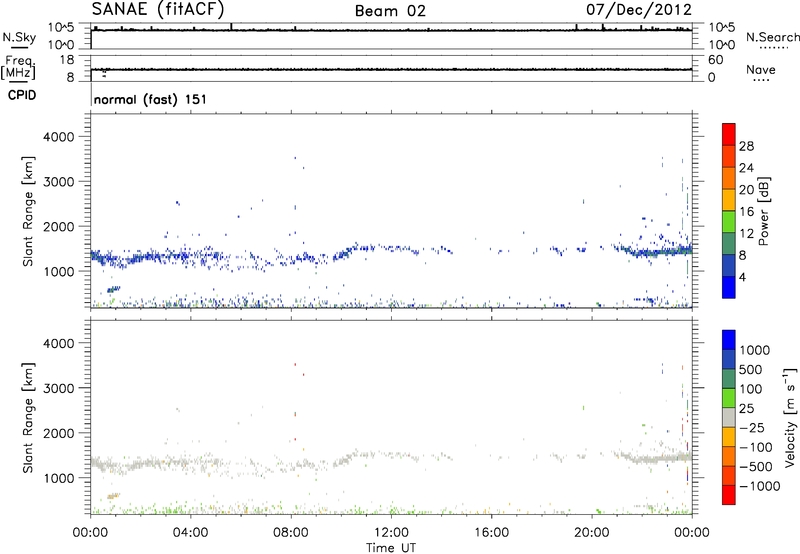Screen dimensions: 800x554
Task: Pick the Velocity segment between -1000 and -500
Action: (x=729, y=475)
